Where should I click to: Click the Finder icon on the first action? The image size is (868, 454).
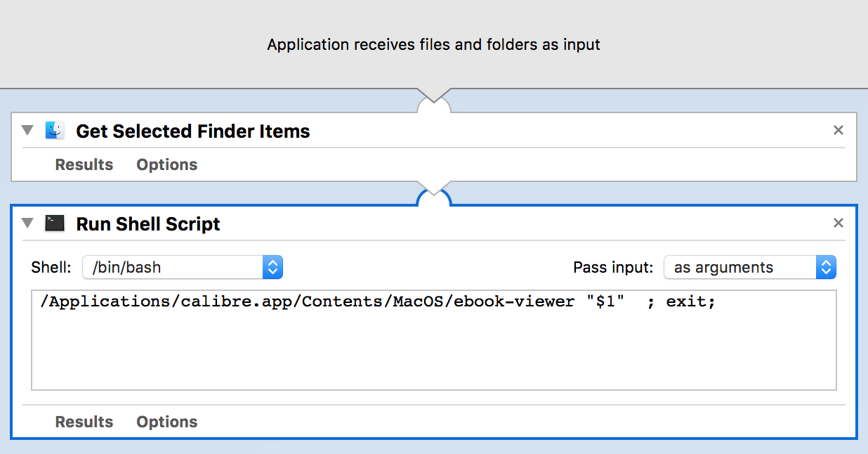pos(55,131)
